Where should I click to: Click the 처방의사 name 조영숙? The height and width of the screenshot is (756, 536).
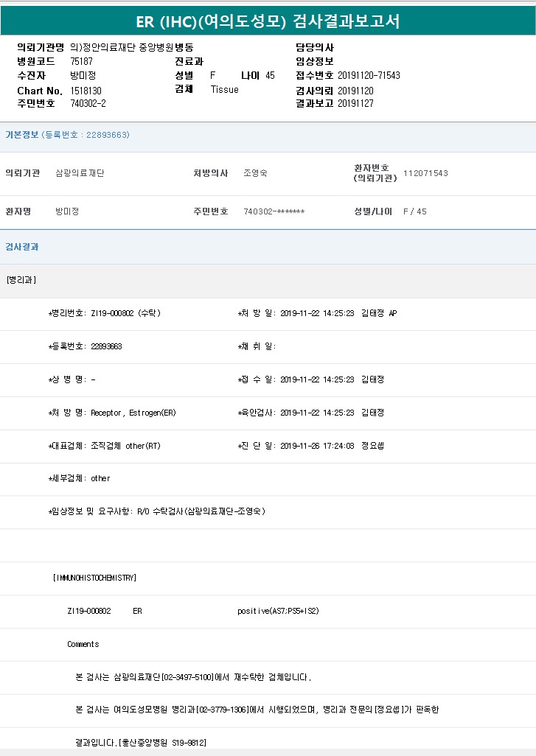pyautogui.click(x=255, y=173)
